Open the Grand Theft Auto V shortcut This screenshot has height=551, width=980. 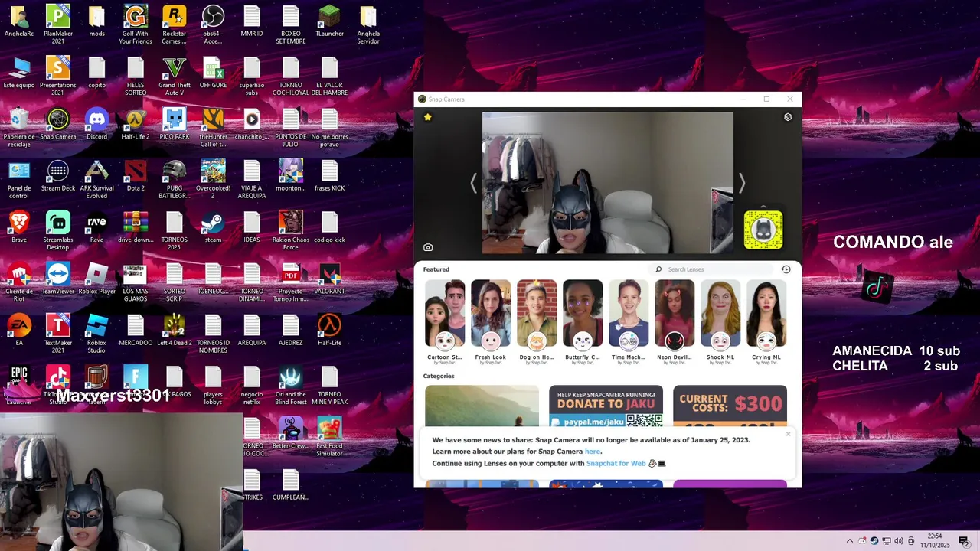click(175, 77)
